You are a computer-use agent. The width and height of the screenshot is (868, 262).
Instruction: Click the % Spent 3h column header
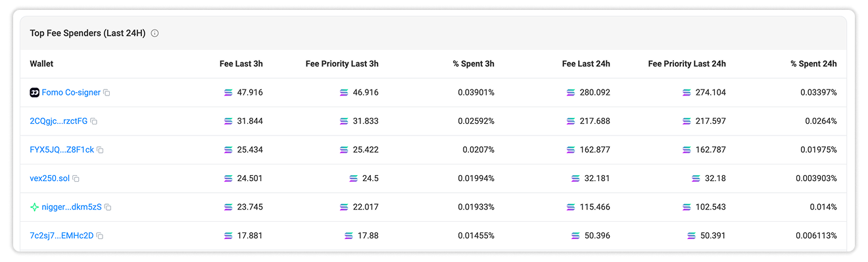click(473, 64)
